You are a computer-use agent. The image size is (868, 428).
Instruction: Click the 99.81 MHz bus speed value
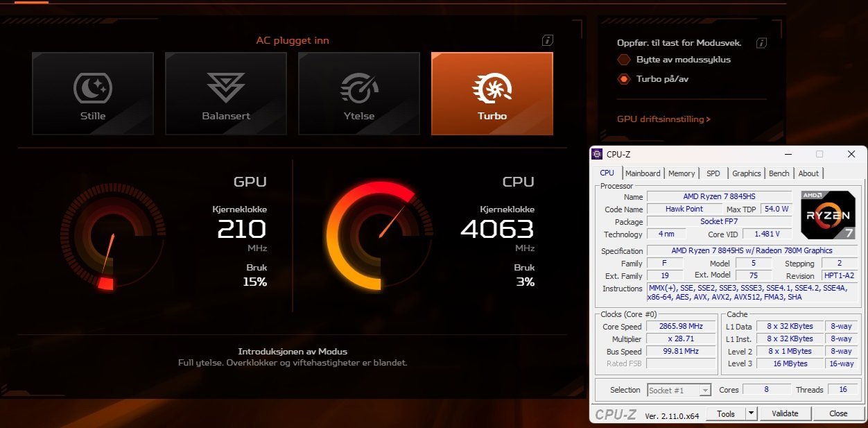tap(682, 351)
